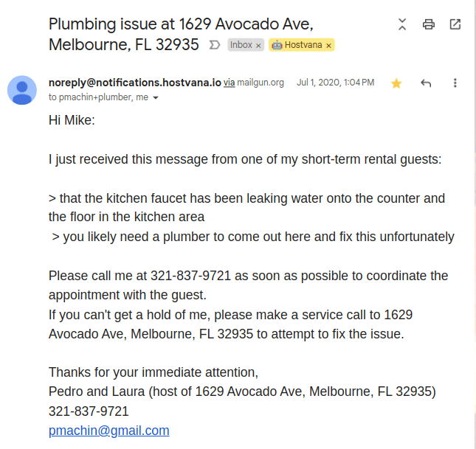Click the phone number under the signature
476x449 pixels.
pos(89,411)
